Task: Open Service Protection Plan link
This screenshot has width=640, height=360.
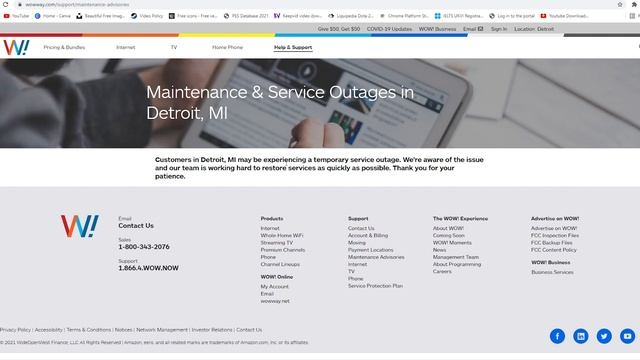Action: pos(375,286)
